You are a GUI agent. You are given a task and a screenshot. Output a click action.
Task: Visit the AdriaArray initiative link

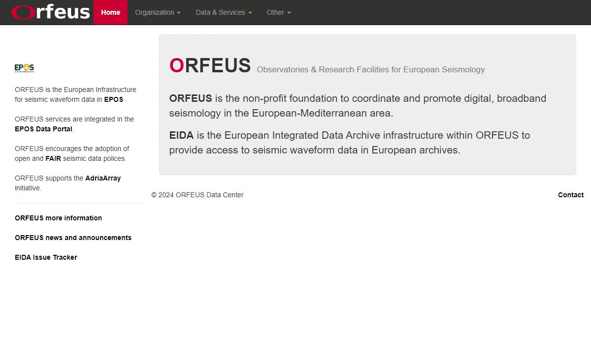pyautogui.click(x=103, y=178)
